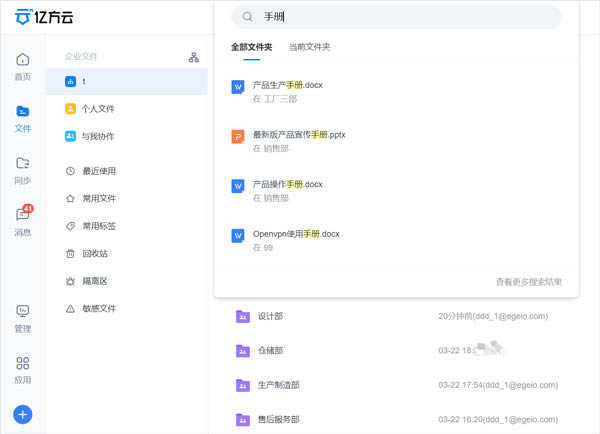Open 最新版产品宣传手册.pptx search result
Image resolution: width=600 pixels, height=434 pixels.
(x=298, y=135)
